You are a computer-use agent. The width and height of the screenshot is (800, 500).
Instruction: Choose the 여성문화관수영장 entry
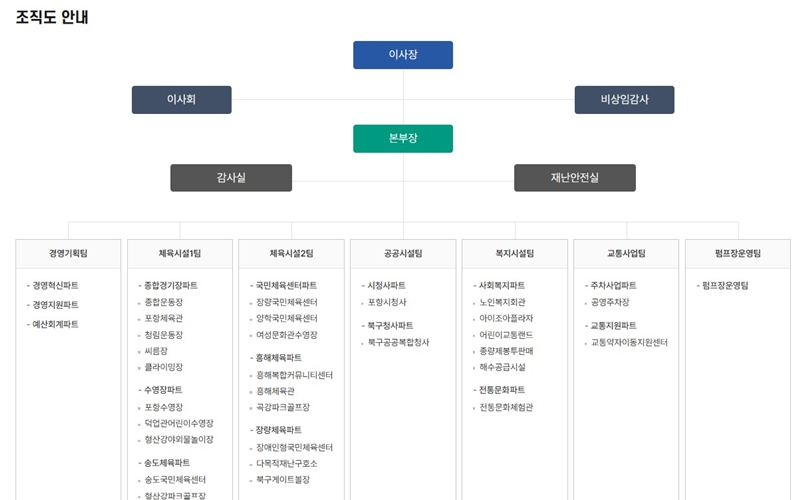click(x=287, y=335)
